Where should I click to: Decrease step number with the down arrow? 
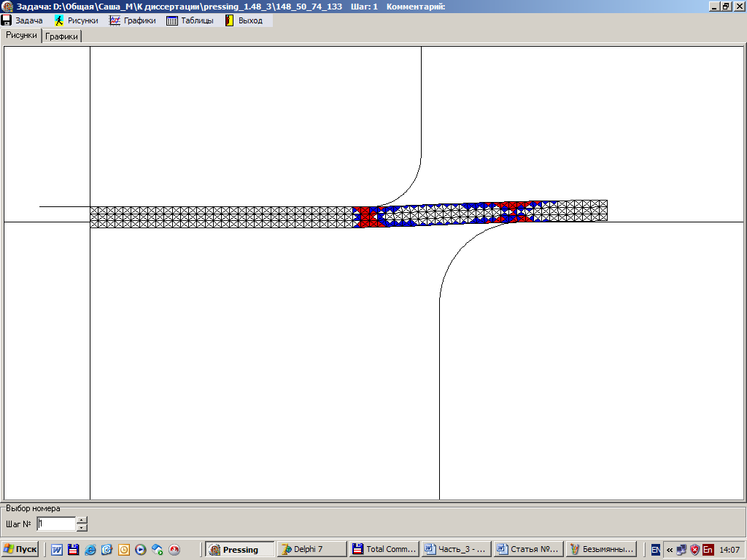point(82,527)
